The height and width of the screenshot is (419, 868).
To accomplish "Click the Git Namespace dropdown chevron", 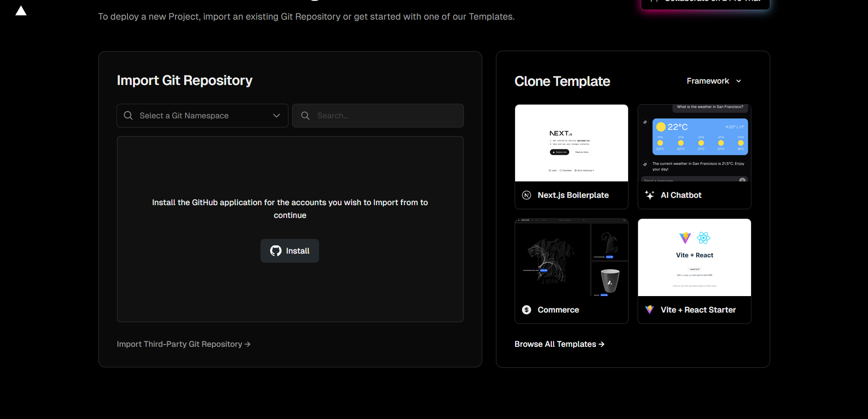I will 276,116.
